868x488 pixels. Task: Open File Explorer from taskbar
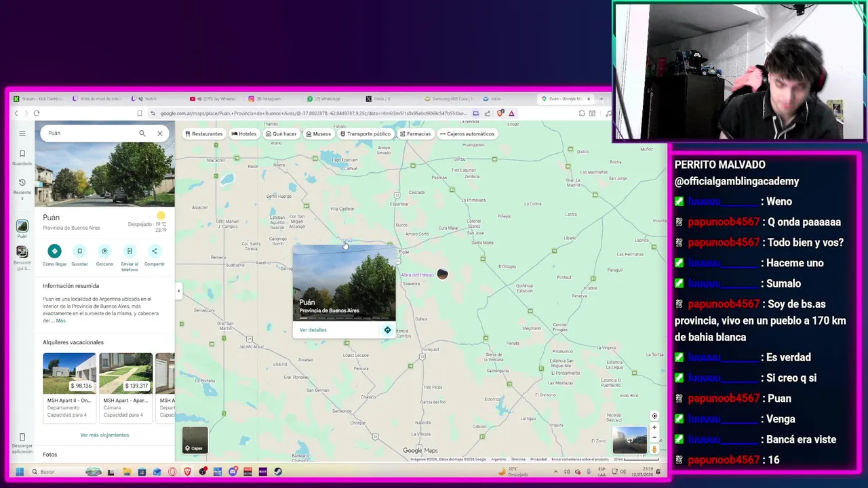tap(127, 472)
